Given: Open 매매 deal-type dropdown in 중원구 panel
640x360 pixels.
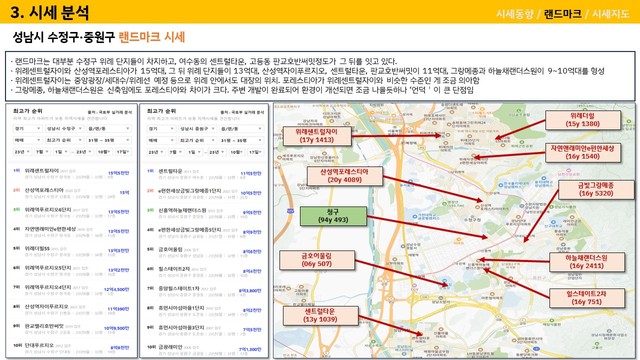Looking at the screenshot, I should (161, 140).
